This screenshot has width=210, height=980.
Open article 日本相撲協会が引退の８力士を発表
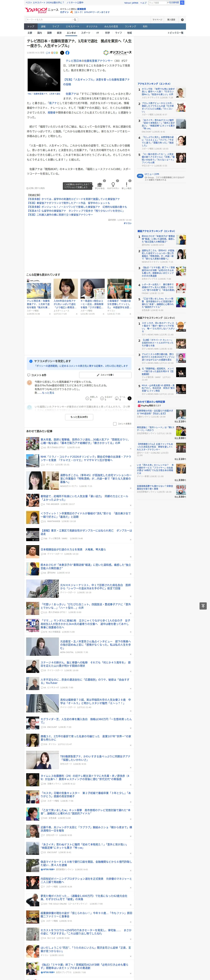[73, 549]
